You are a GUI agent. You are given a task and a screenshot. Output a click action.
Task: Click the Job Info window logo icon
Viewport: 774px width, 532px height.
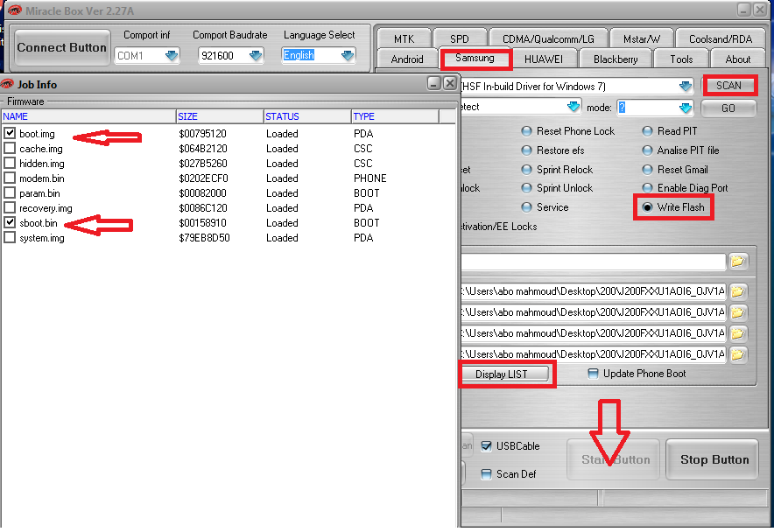point(7,84)
